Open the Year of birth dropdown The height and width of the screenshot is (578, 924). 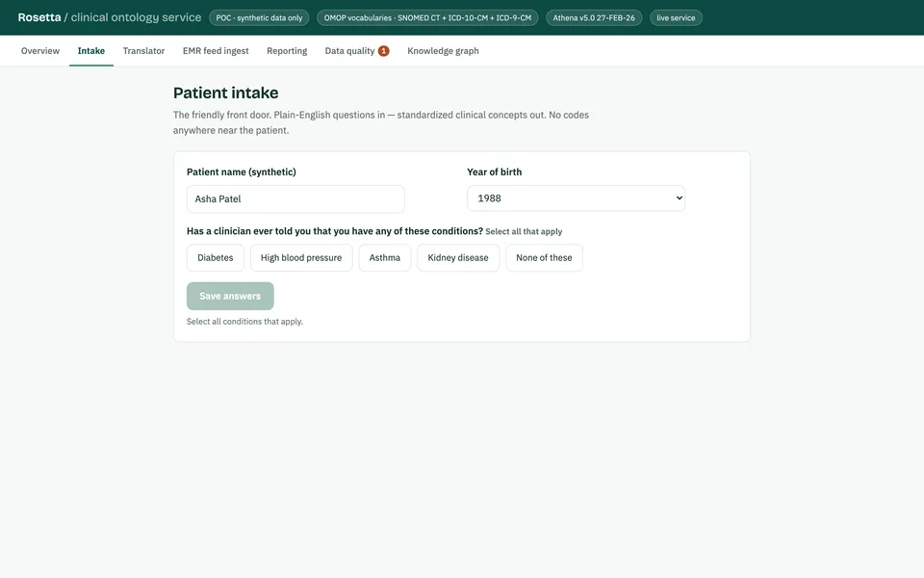[576, 198]
